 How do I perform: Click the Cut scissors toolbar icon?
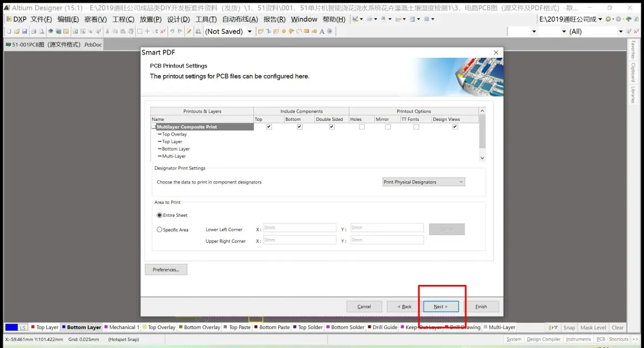(108, 31)
